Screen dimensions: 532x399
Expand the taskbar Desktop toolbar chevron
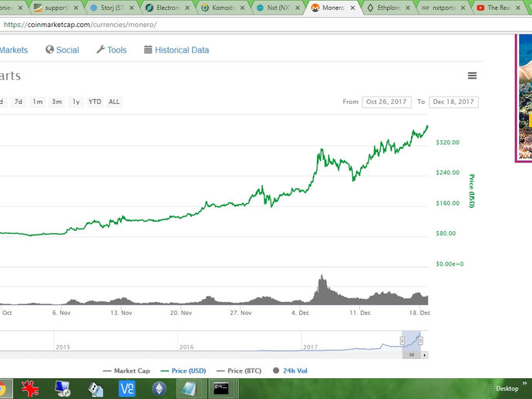click(x=525, y=384)
